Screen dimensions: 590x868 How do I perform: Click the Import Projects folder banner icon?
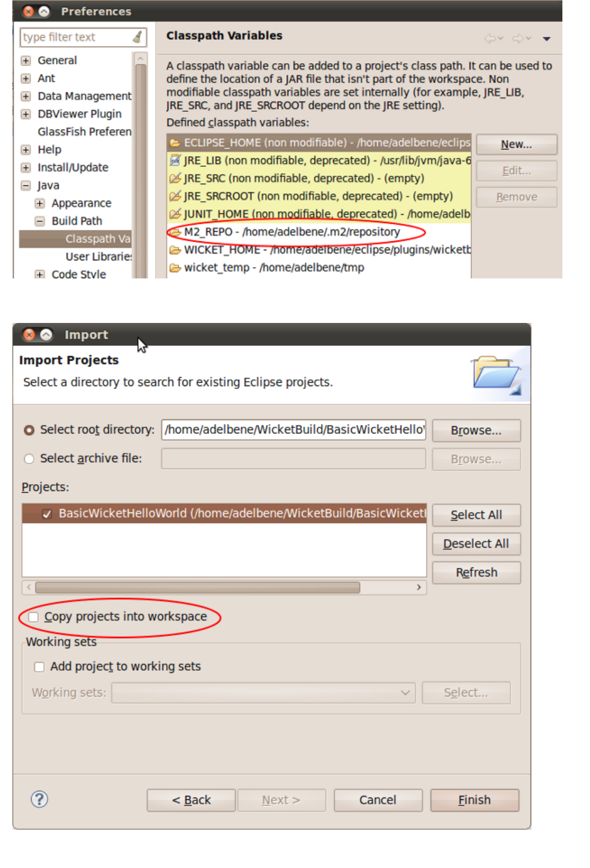496,374
